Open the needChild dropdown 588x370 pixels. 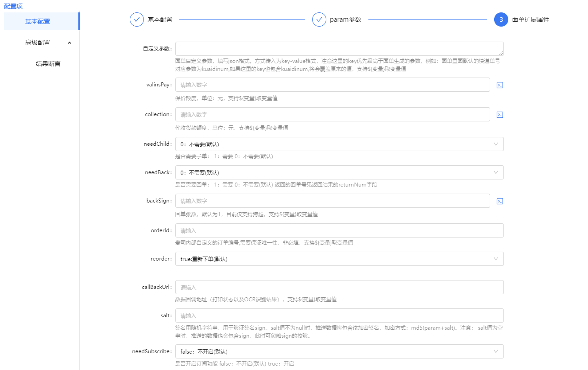[339, 144]
